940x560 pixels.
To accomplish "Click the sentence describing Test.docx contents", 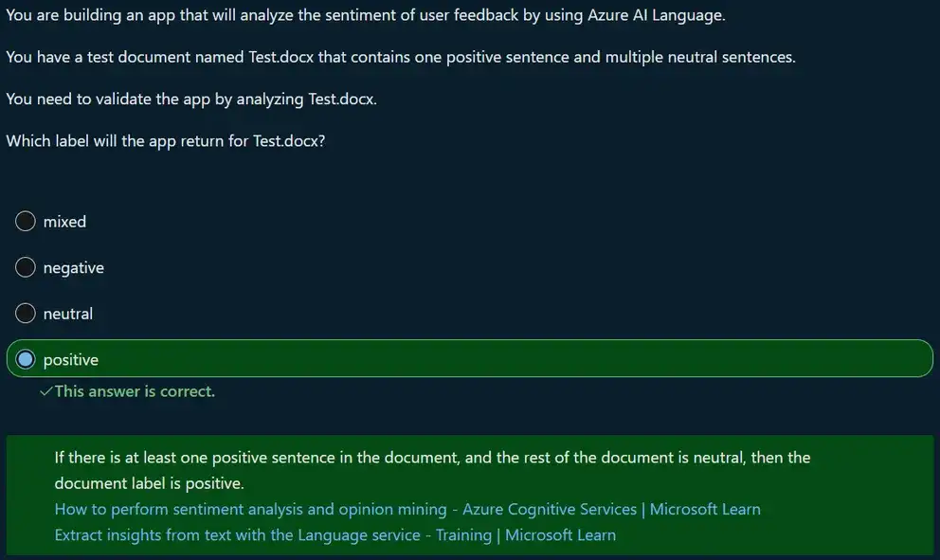I will 400,57.
